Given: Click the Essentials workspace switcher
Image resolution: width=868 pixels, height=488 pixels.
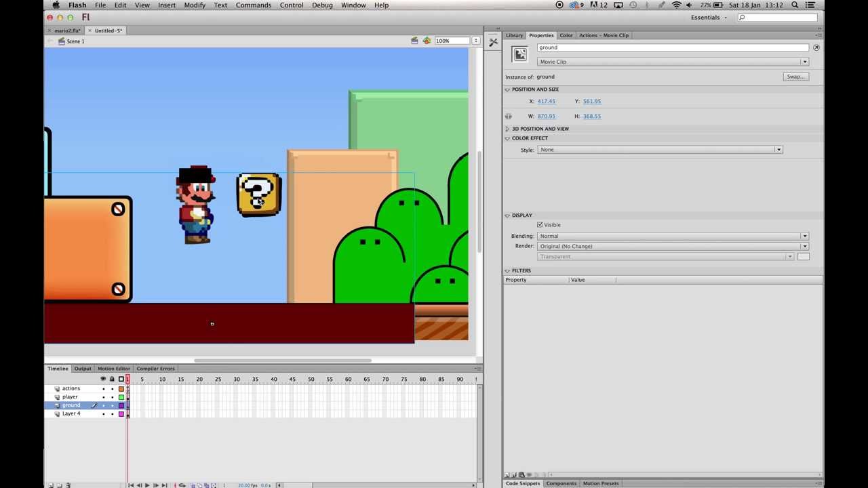Looking at the screenshot, I should [709, 18].
